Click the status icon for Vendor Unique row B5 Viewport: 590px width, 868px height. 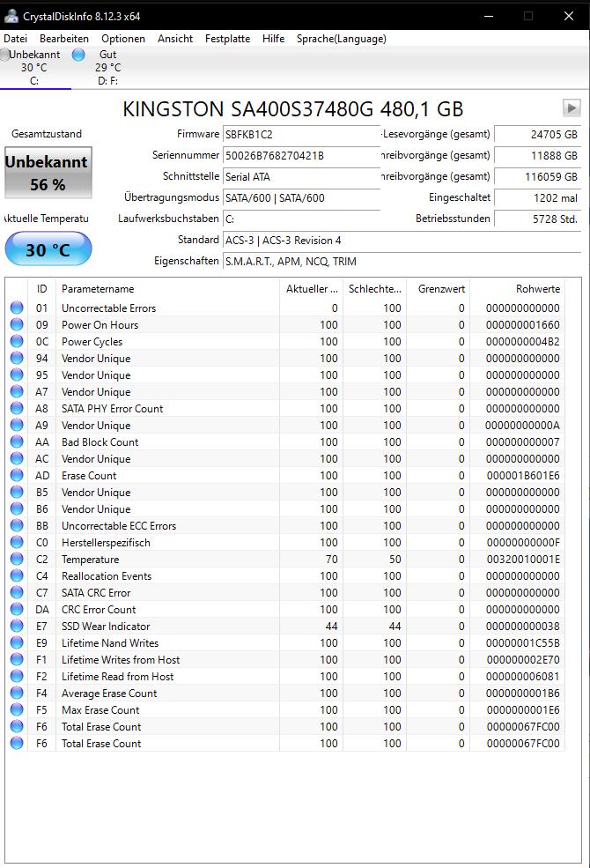17,492
